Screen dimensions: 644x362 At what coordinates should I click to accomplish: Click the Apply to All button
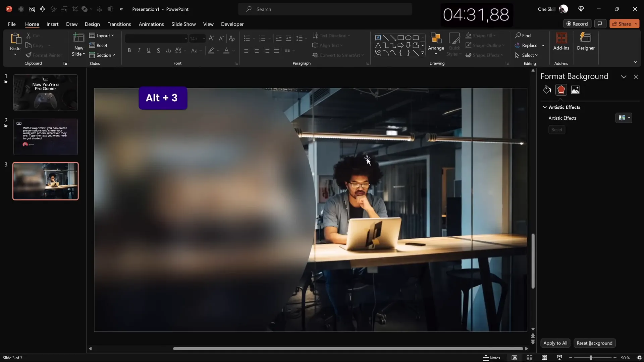pyautogui.click(x=555, y=343)
